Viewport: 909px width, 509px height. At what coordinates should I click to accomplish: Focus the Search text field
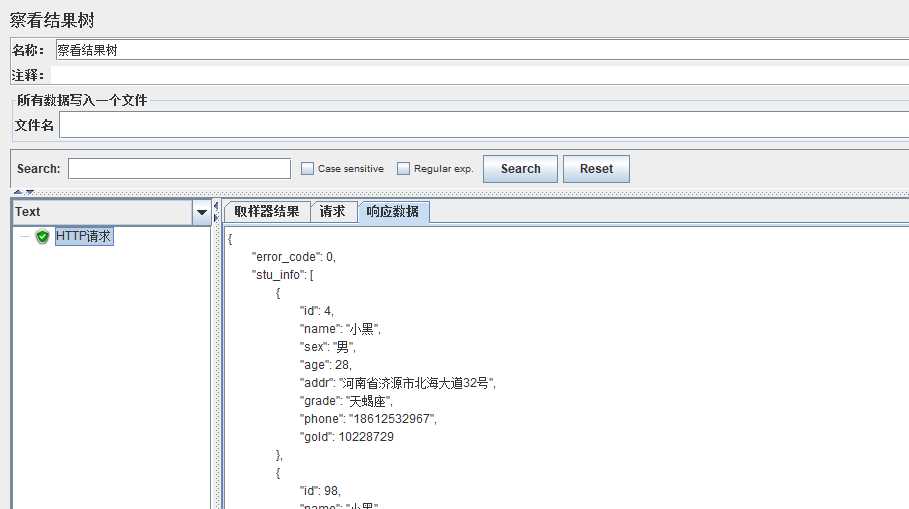click(x=179, y=169)
